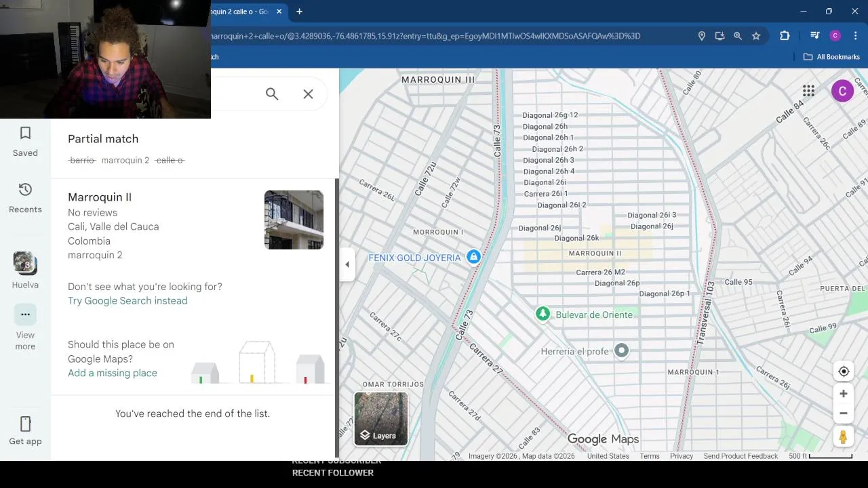This screenshot has width=868, height=488.
Task: Close the current browser tab
Action: [x=279, y=12]
